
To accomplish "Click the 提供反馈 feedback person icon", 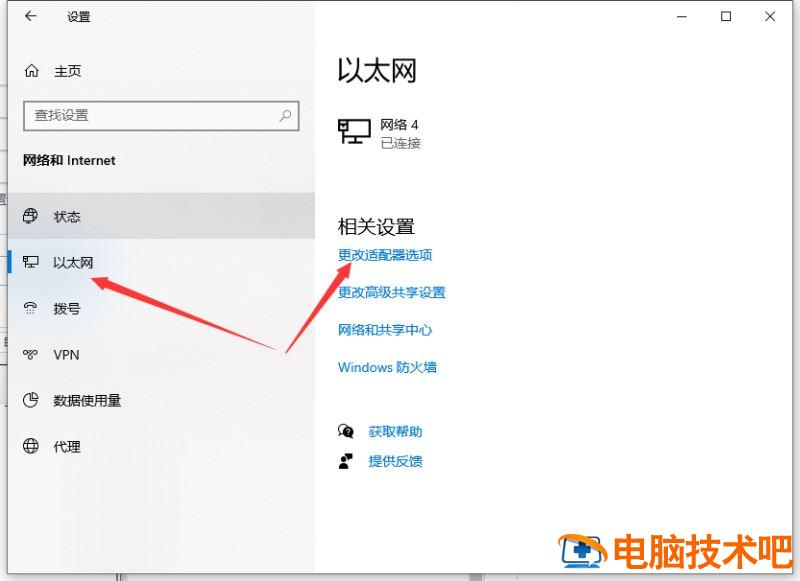I will pos(345,461).
